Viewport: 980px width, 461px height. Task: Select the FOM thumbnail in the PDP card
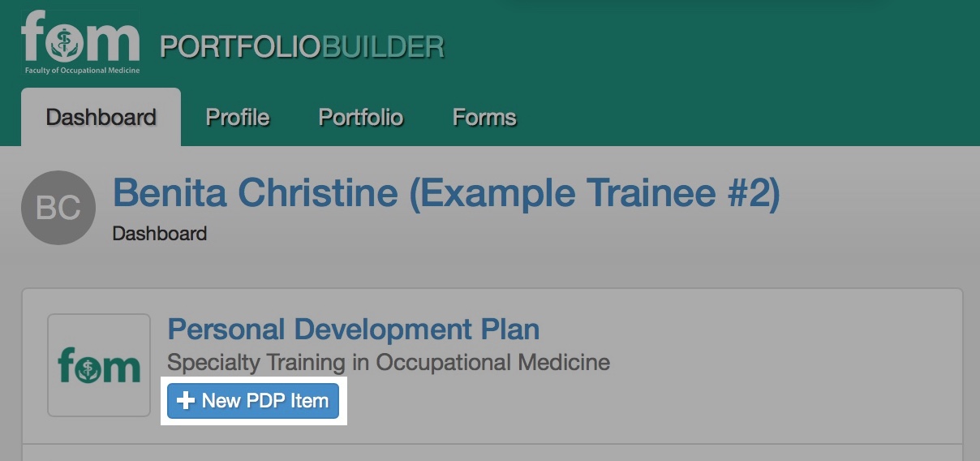[x=99, y=365]
